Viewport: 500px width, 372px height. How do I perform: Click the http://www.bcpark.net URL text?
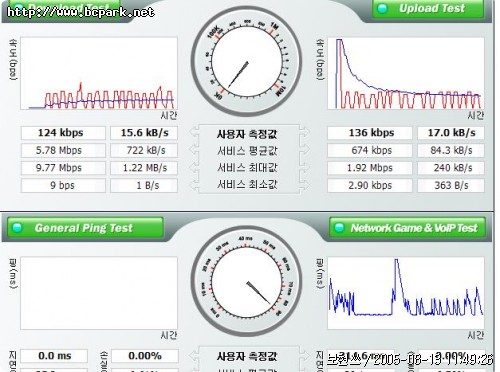point(80,13)
